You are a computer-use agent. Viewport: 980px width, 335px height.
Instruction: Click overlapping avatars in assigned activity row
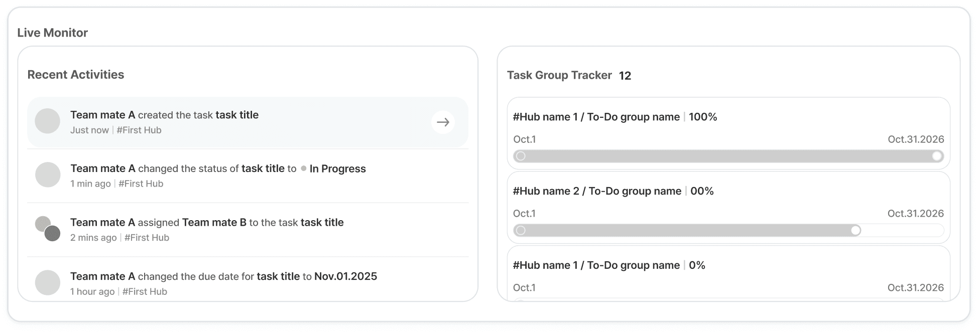click(48, 229)
